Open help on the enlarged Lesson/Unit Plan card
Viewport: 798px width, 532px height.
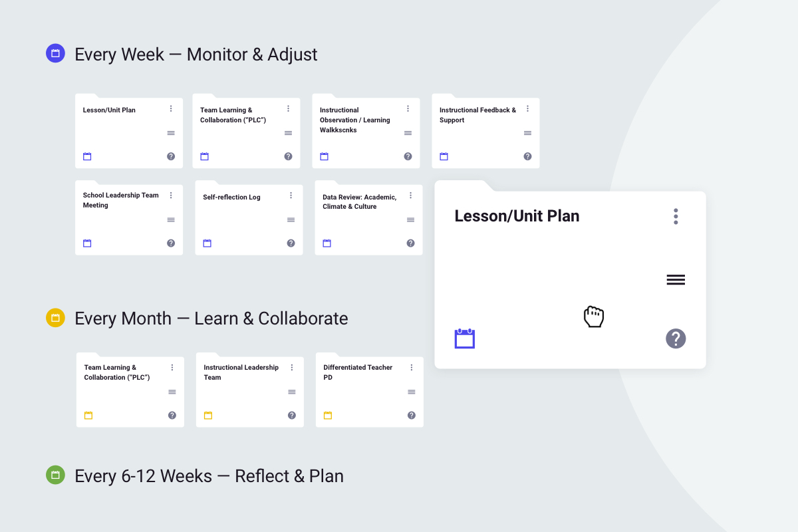coord(676,338)
